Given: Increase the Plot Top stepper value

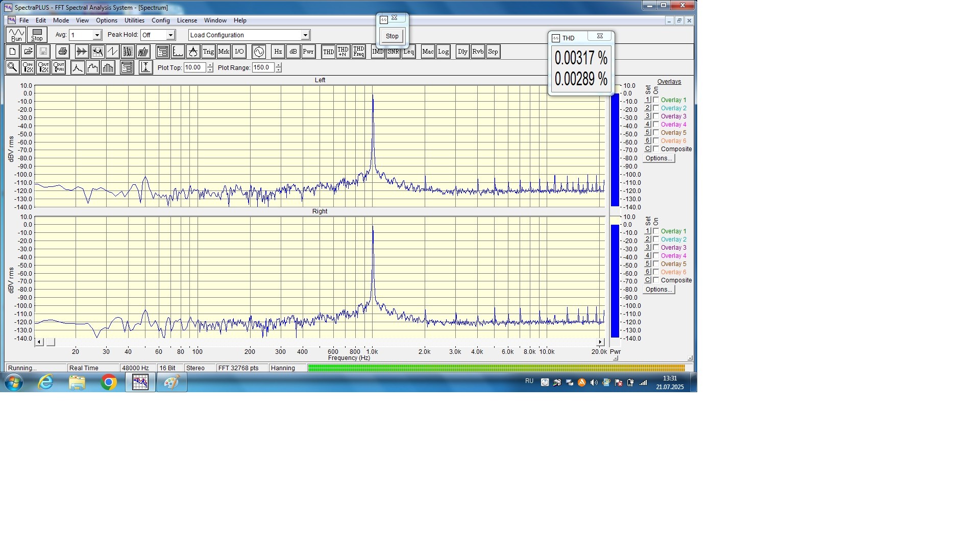Looking at the screenshot, I should coord(210,65).
